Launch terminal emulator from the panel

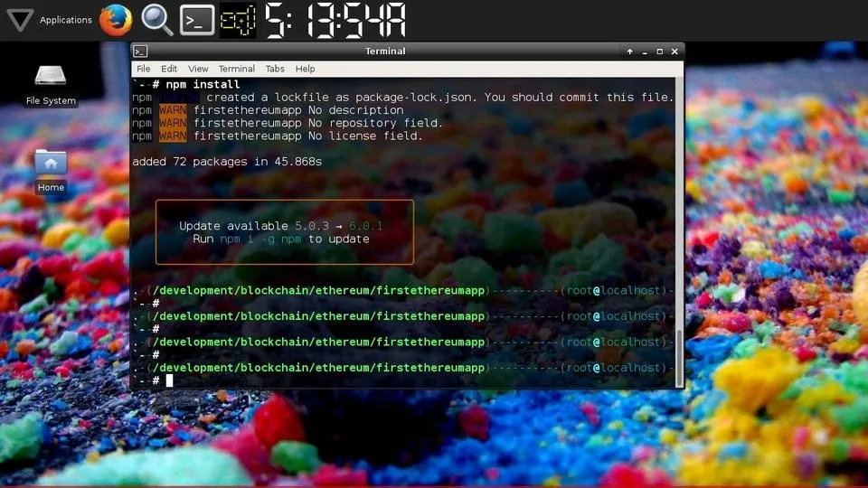pyautogui.click(x=197, y=20)
